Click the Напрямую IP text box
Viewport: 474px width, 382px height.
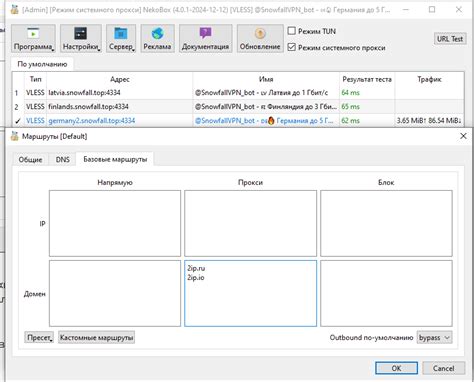tap(115, 223)
